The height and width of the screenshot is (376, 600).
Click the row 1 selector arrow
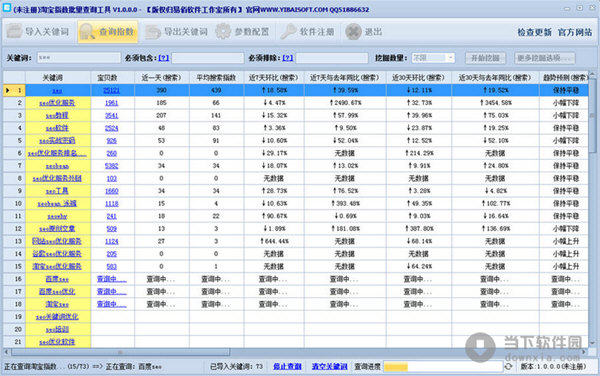[7, 90]
